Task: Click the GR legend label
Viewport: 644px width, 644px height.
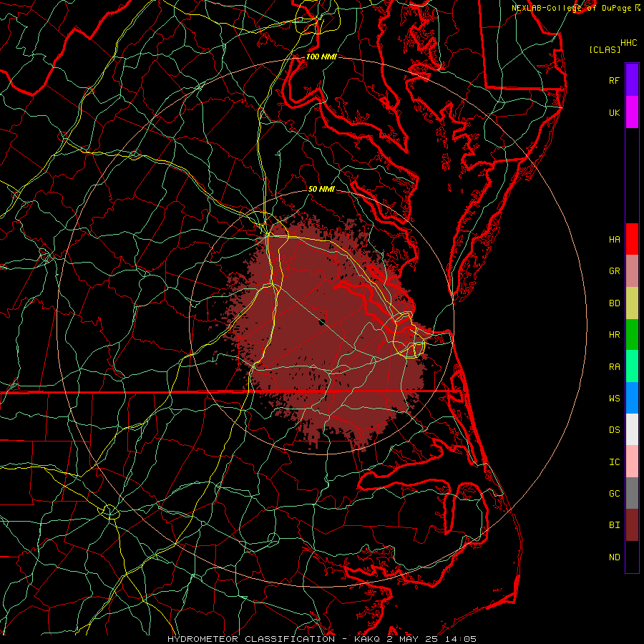Action: 614,271
